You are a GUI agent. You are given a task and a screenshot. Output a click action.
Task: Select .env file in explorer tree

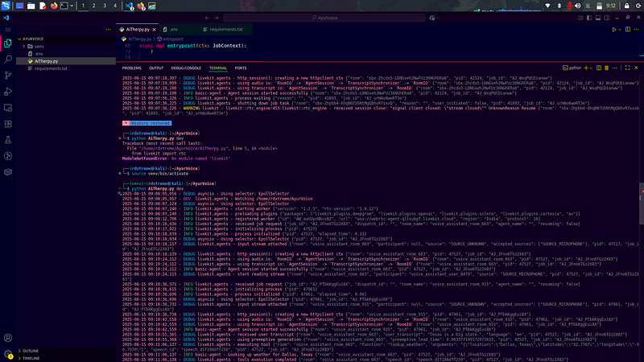(66, 54)
